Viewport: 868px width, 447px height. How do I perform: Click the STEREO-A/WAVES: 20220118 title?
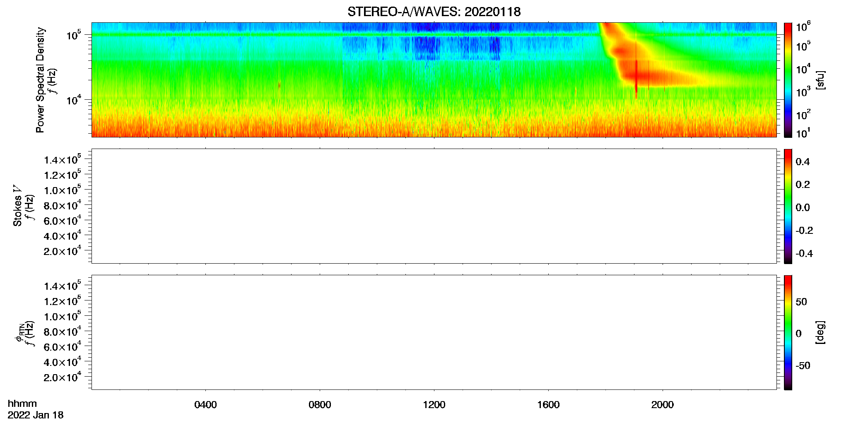click(434, 12)
